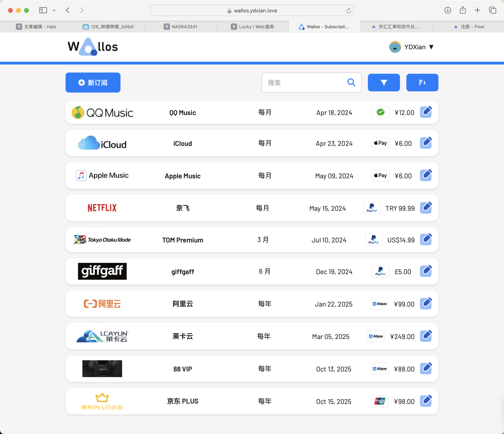Click the Alipay icon in 88 VIP row
Screen dimensions: 504x434
pos(380,369)
